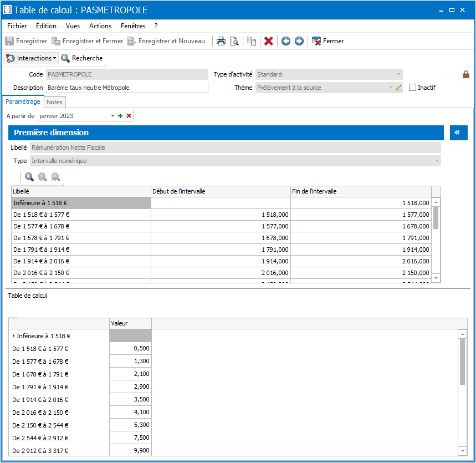Open the Actions menu
Viewport: 476px width, 463px height.
tap(100, 26)
